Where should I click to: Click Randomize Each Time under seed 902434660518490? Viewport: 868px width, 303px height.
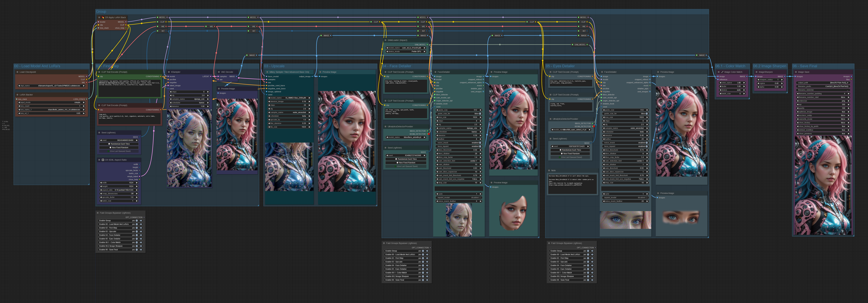coord(119,144)
